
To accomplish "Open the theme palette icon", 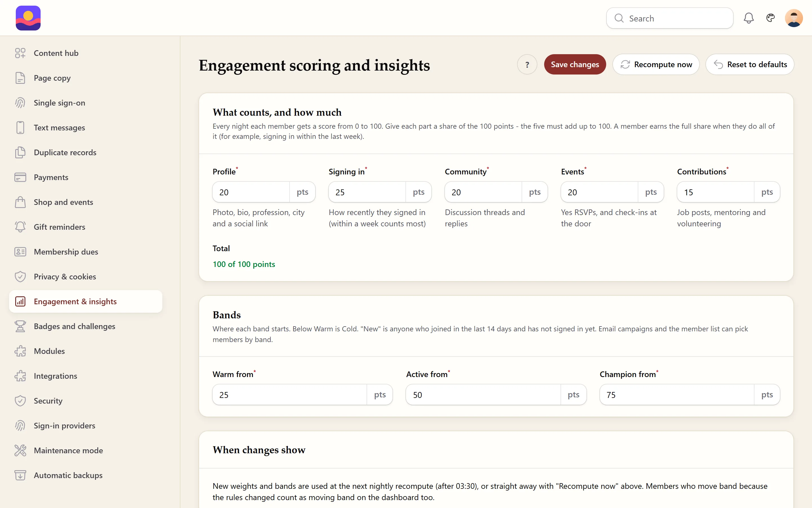I will pyautogui.click(x=770, y=18).
